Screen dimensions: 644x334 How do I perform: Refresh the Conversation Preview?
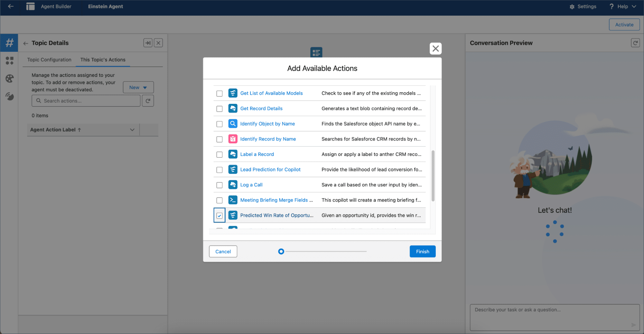click(635, 43)
